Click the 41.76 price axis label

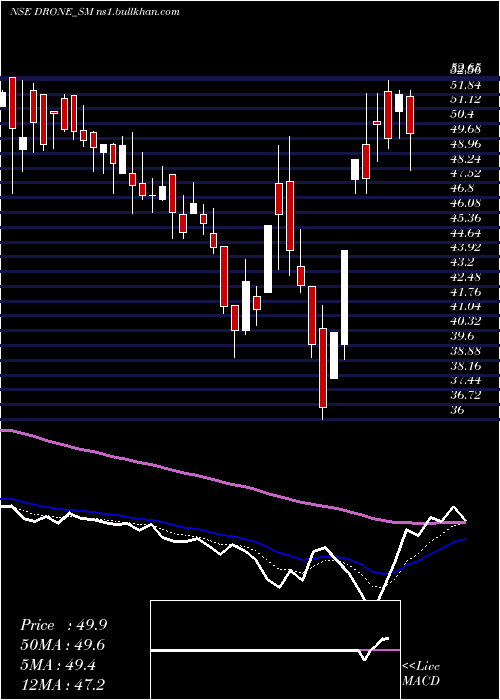click(x=466, y=292)
